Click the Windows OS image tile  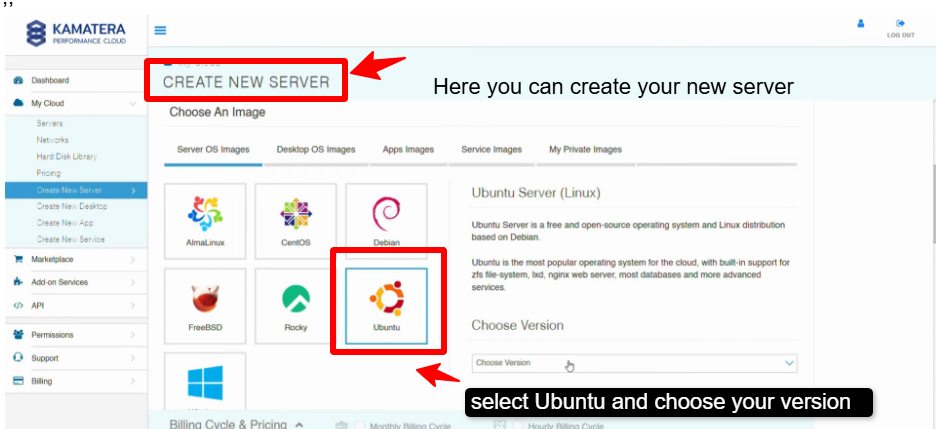pyautogui.click(x=204, y=385)
